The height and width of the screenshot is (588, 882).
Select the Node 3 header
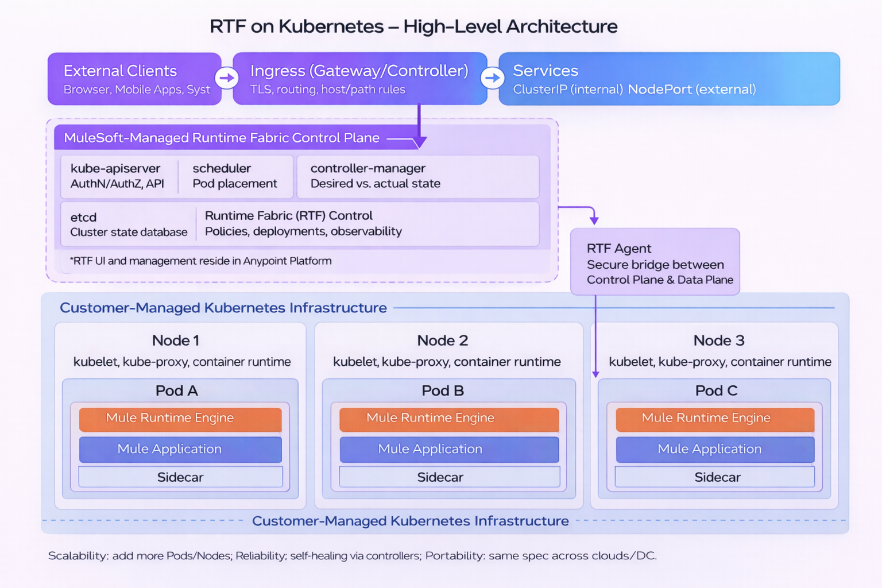point(718,340)
